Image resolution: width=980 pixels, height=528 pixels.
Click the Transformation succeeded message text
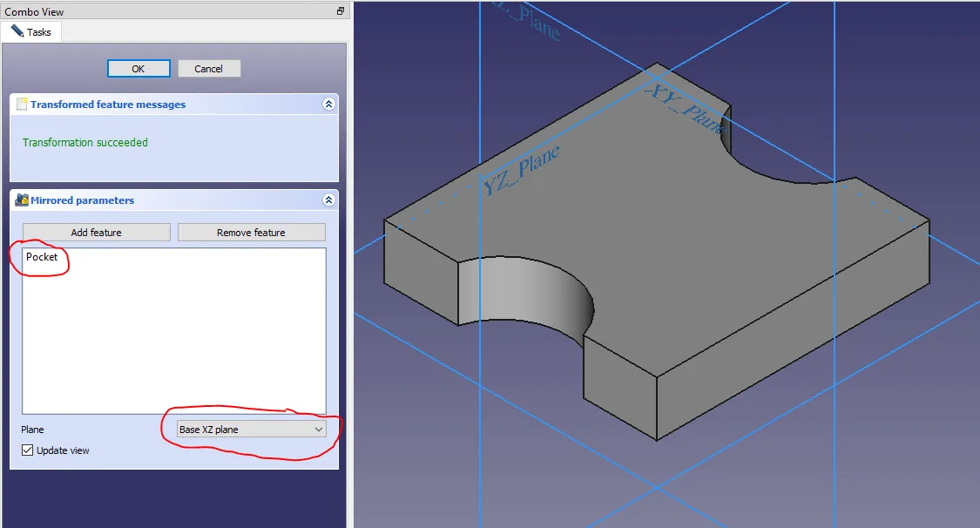[x=85, y=142]
